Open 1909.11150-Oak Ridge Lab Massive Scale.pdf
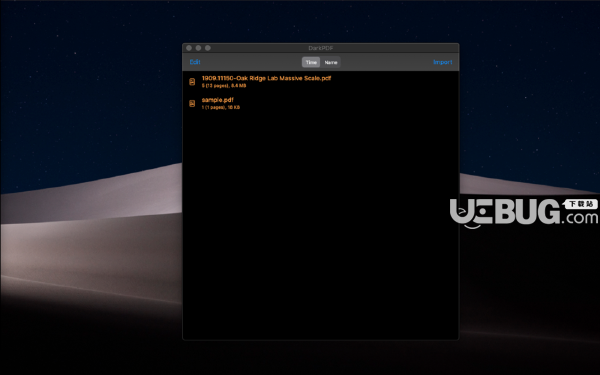Image resolution: width=600 pixels, height=375 pixels. [266, 78]
